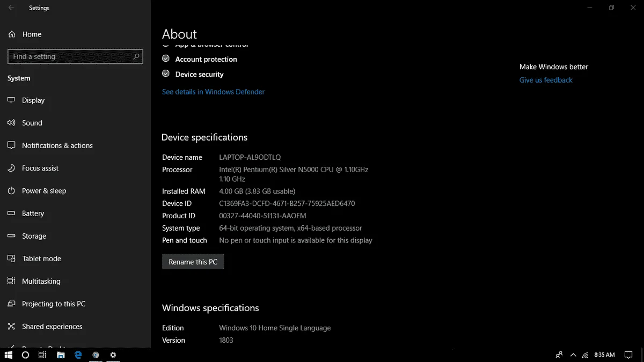Open Power & sleep page
The image size is (644, 362).
pos(44,190)
